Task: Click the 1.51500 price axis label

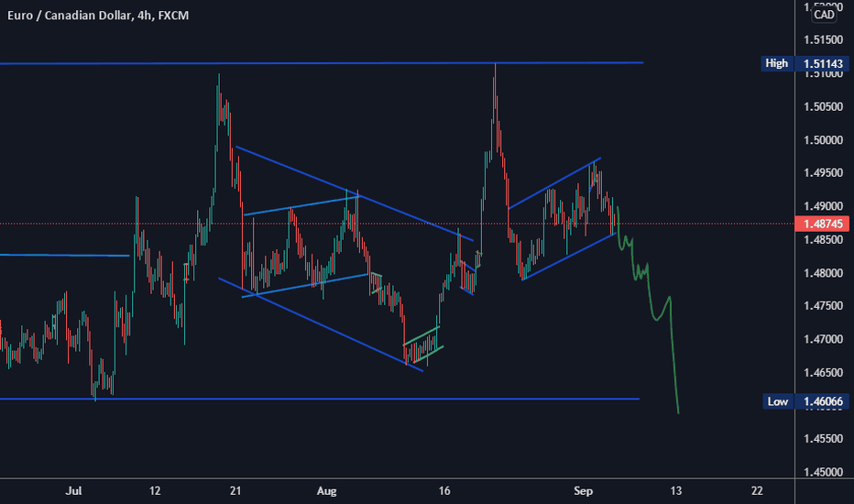Action: [x=823, y=40]
